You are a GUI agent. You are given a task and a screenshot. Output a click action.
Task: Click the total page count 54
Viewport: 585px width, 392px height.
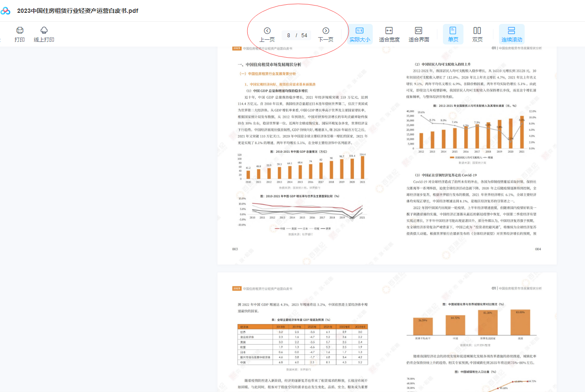pos(304,35)
